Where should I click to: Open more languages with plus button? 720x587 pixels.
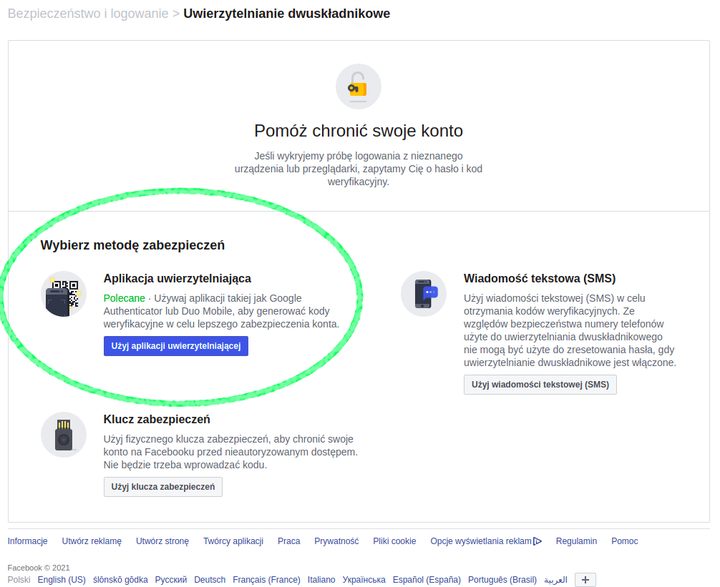(x=586, y=579)
